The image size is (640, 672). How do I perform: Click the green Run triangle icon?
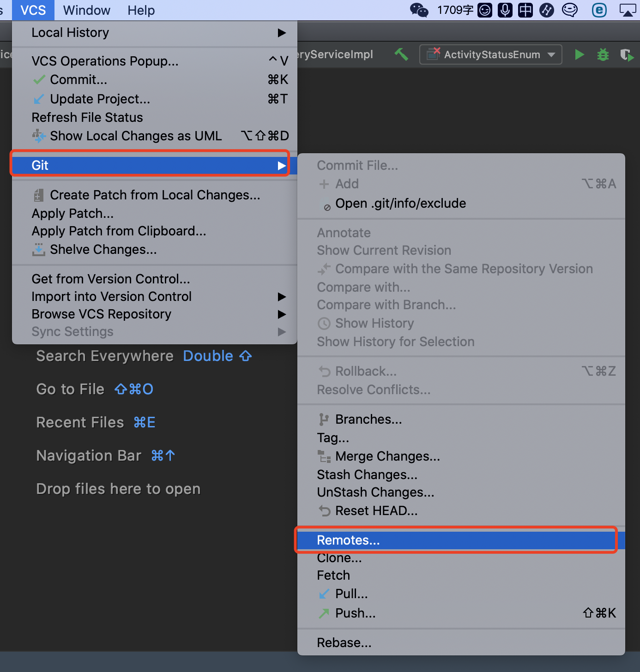pos(580,54)
